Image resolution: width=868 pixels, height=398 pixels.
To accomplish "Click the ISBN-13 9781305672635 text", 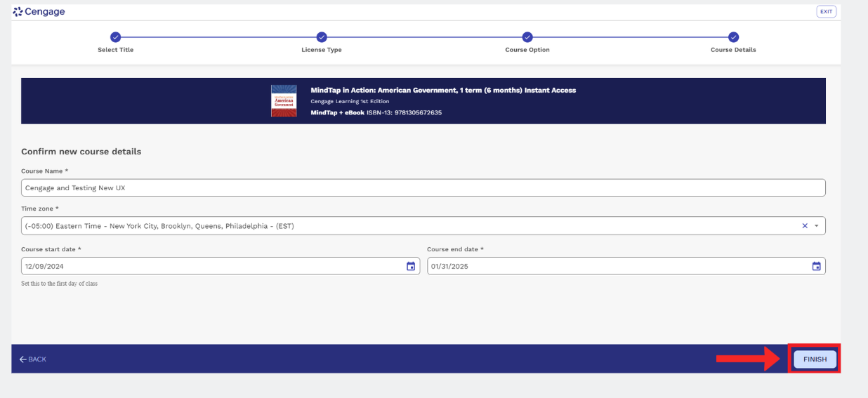I will point(405,112).
